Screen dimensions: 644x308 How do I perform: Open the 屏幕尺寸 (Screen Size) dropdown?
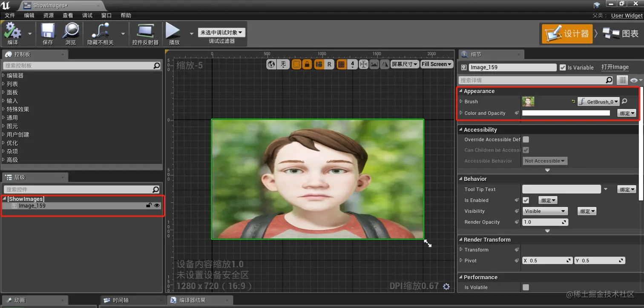(404, 64)
